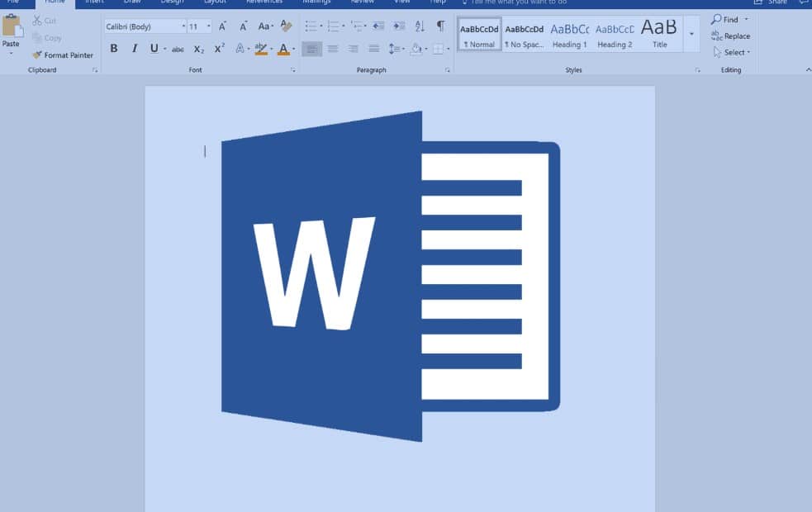Image resolution: width=812 pixels, height=512 pixels.
Task: Click the Replace button
Action: coord(731,36)
